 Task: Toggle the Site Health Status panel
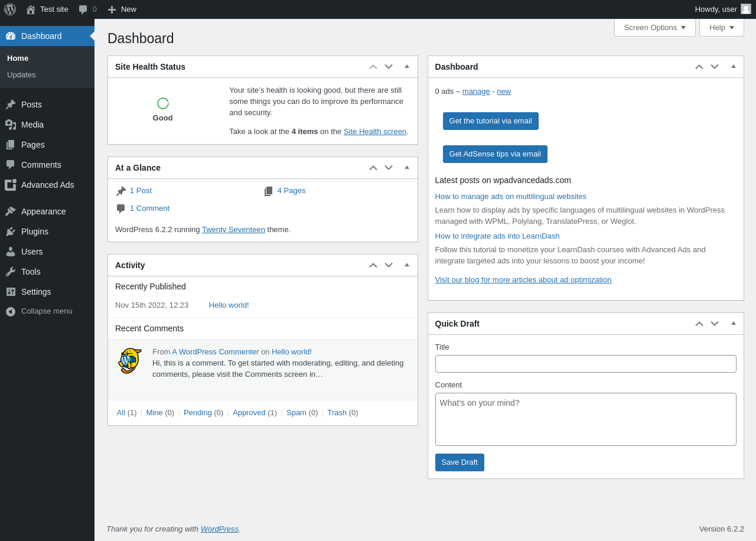coord(407,67)
